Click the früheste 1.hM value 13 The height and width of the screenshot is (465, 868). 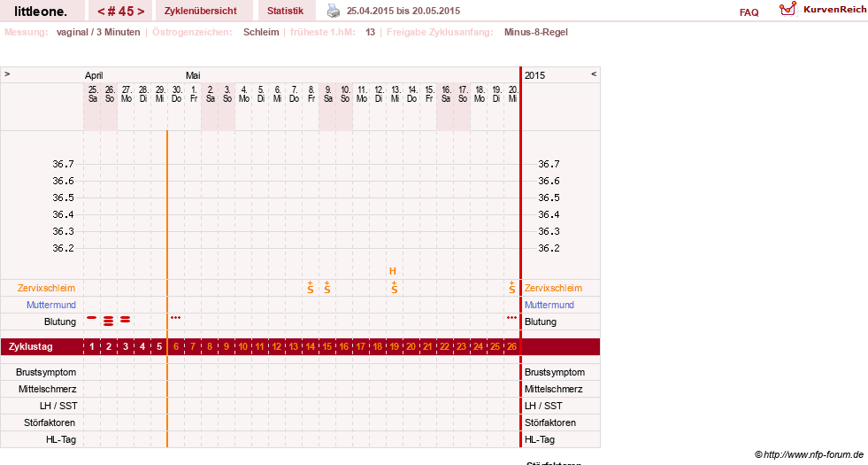tap(371, 32)
